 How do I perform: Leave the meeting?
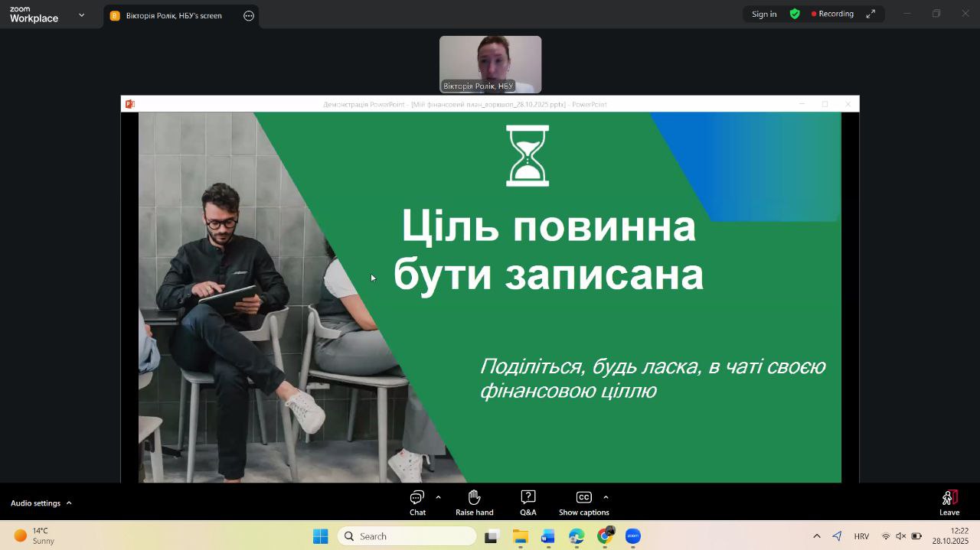(949, 503)
